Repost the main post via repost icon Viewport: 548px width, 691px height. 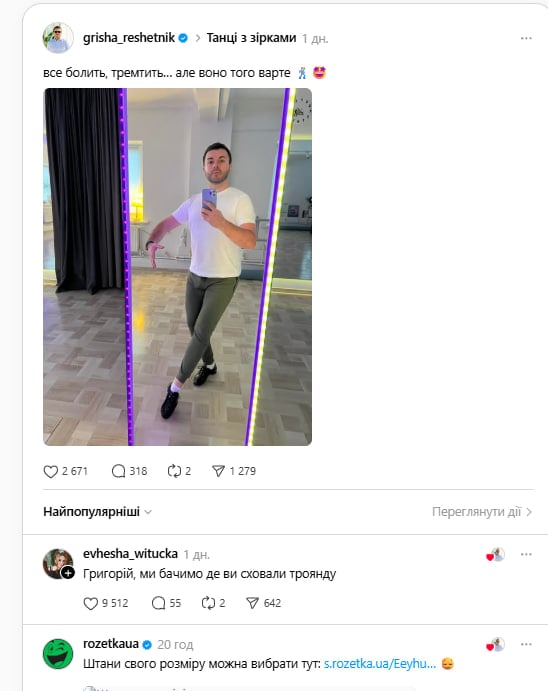pos(174,471)
